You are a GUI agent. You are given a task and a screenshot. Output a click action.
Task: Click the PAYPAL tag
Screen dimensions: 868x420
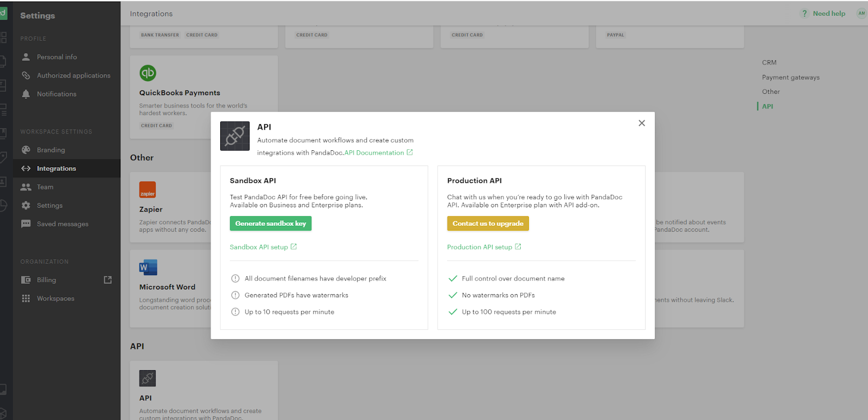[x=615, y=35]
